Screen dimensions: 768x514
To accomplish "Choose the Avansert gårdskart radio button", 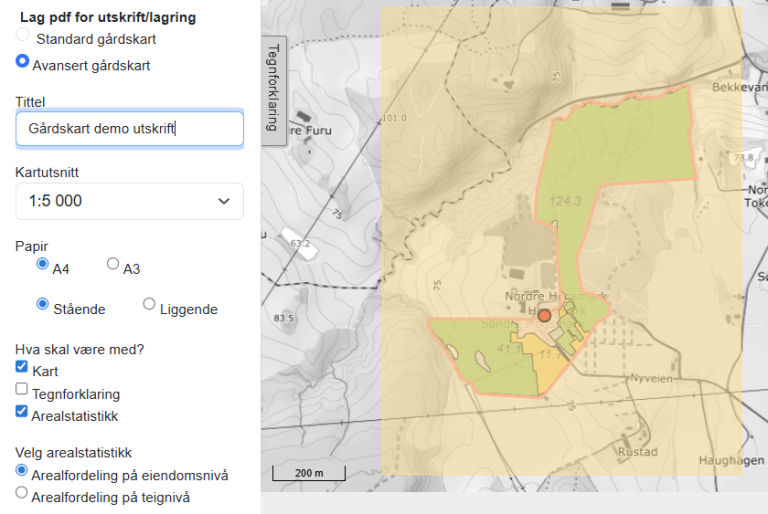I will (22, 62).
